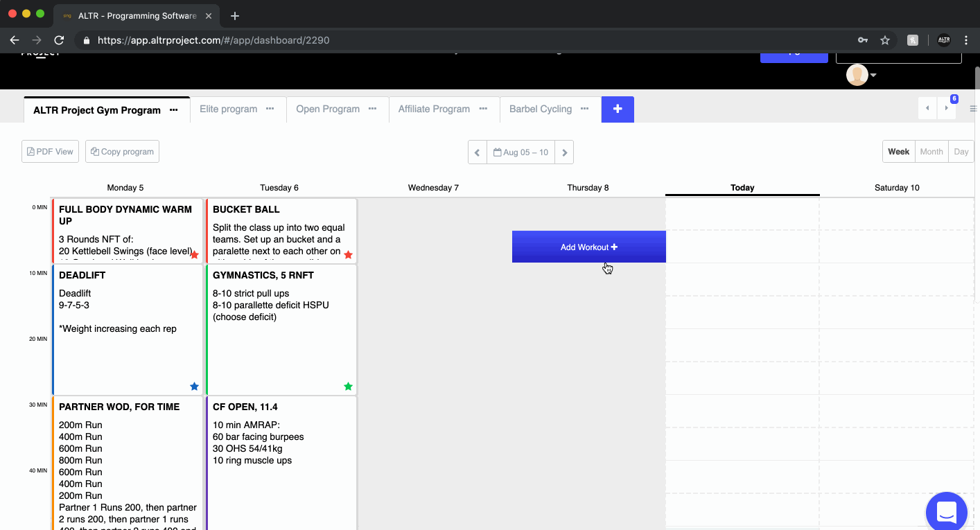Select the ALTR Programming Software browser tab
Viewport: 980px width, 530px height.
point(135,16)
